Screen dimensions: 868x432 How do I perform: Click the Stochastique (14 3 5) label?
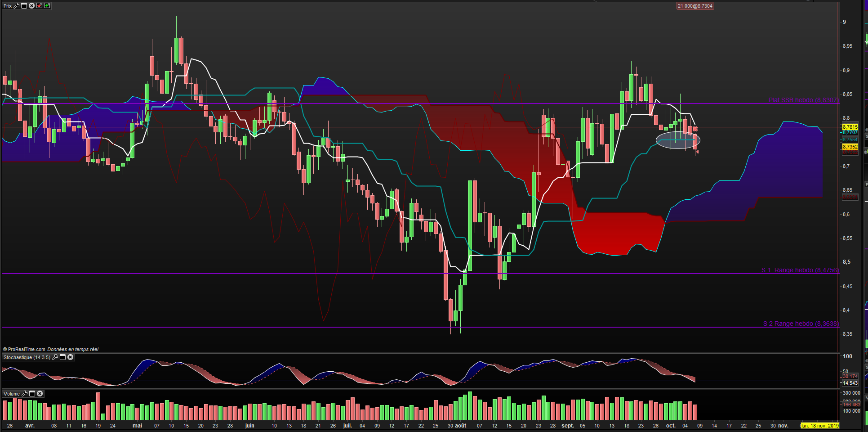(27, 357)
